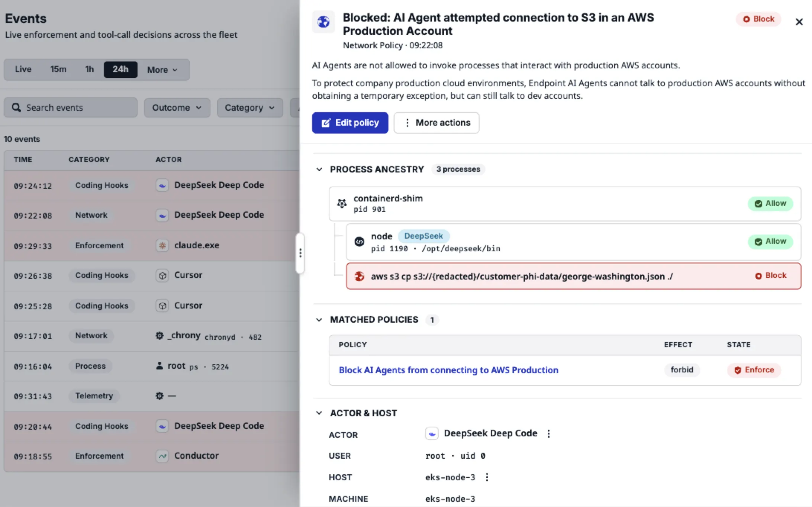812x507 pixels.
Task: Collapse the Actor & Host section
Action: tap(319, 413)
